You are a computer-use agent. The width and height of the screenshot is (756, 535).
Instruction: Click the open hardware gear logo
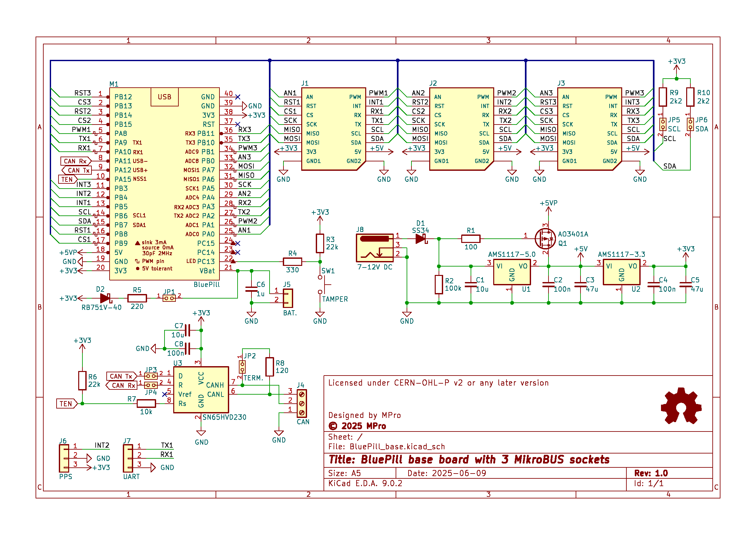pos(681,406)
